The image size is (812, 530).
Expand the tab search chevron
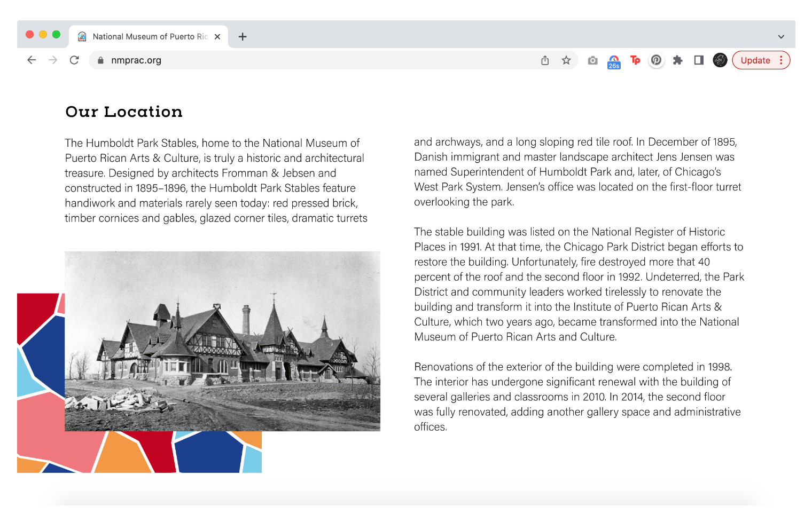coord(781,37)
